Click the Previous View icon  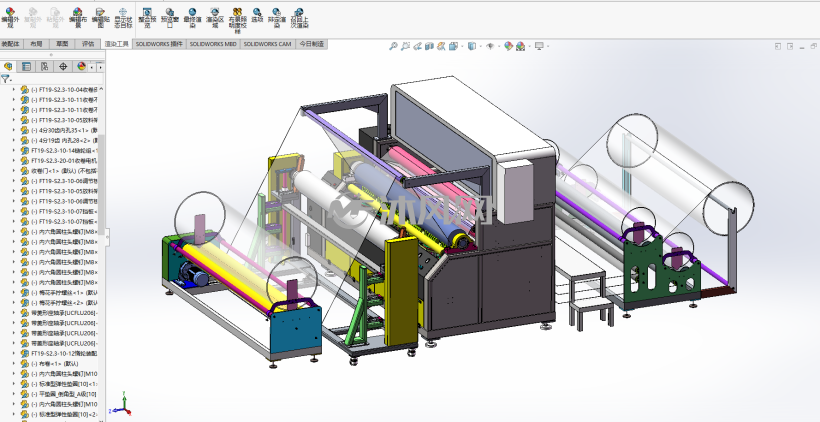[417, 46]
